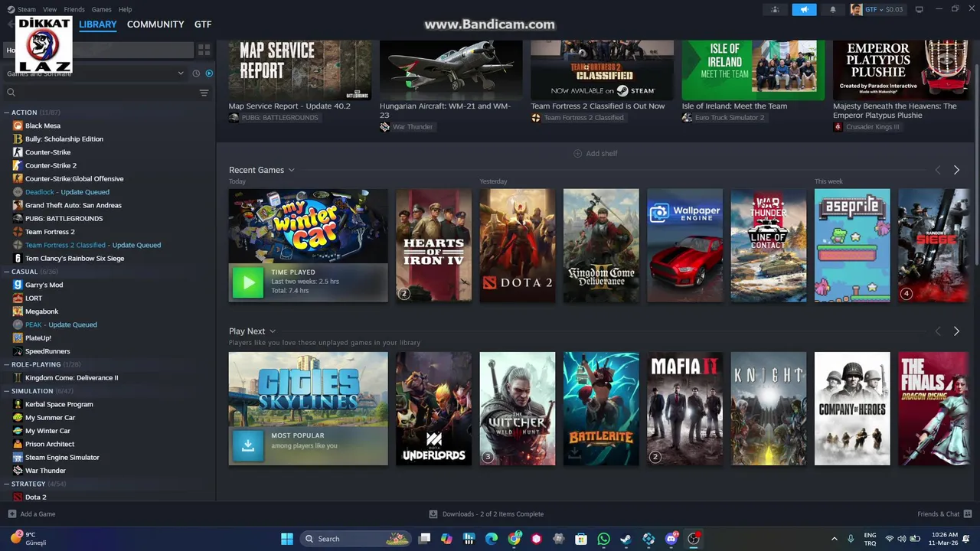Select Kerbal Space Program in sidebar
This screenshot has height=551, width=980.
(59, 404)
